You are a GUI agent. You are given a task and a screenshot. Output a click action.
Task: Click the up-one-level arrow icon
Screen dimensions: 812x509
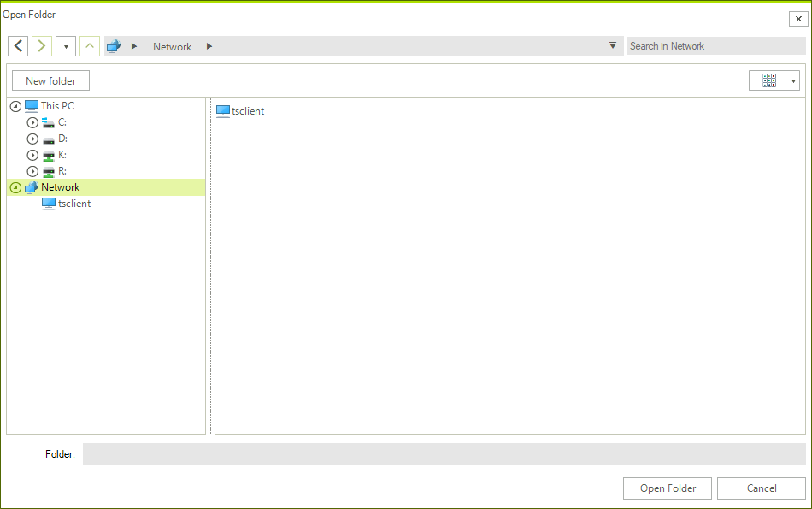point(89,45)
